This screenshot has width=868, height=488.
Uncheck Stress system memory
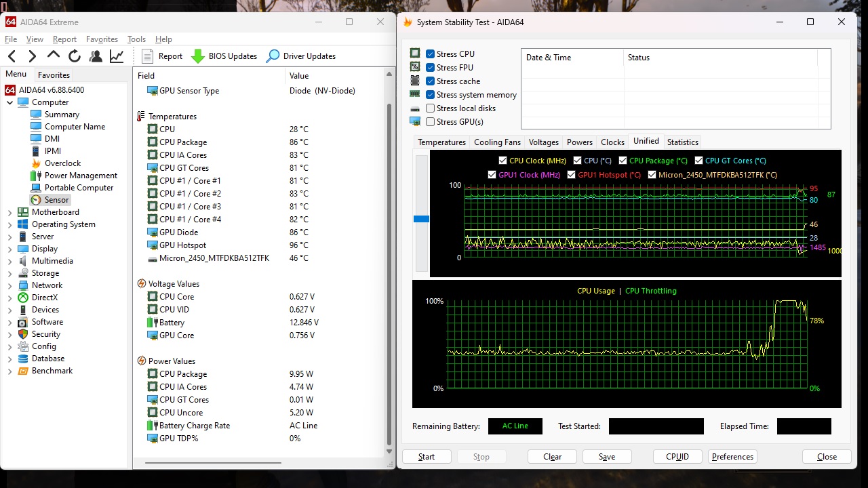pyautogui.click(x=430, y=95)
